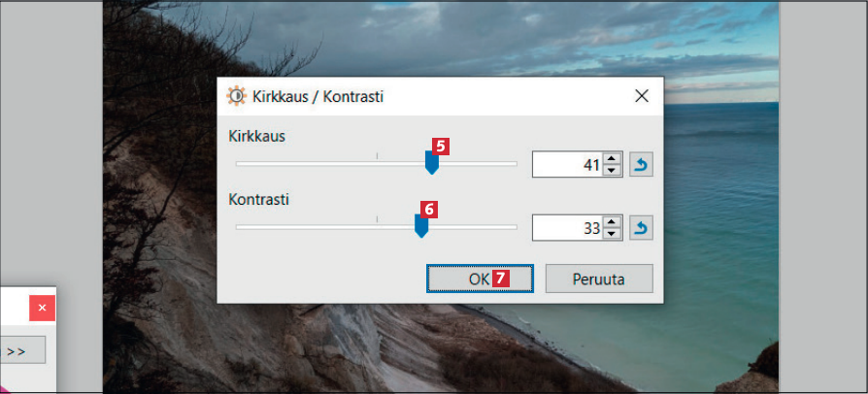The height and width of the screenshot is (394, 868).
Task: Decrease Kontrasti using the down spinner arrow
Action: 611,233
